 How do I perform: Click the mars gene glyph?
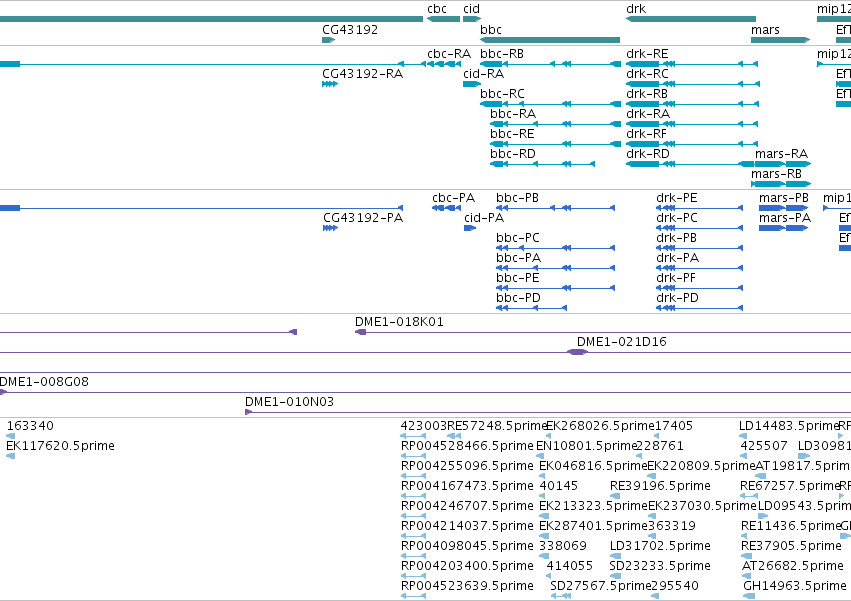(780, 40)
